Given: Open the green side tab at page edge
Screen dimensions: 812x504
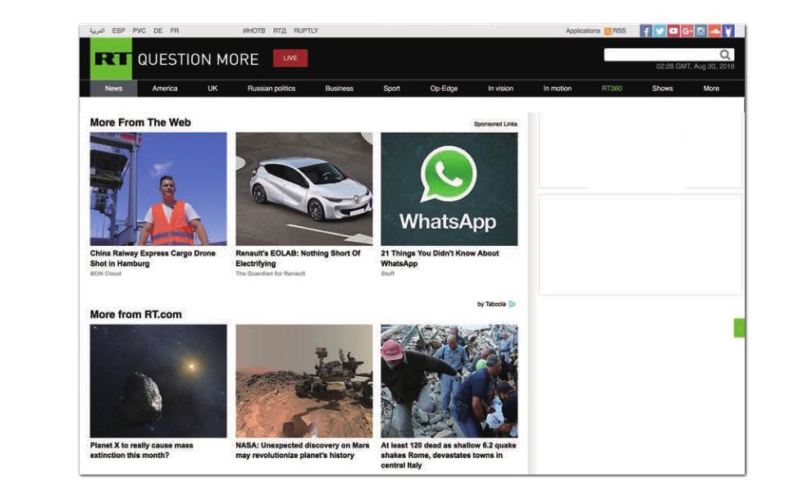Looking at the screenshot, I should pos(740,328).
